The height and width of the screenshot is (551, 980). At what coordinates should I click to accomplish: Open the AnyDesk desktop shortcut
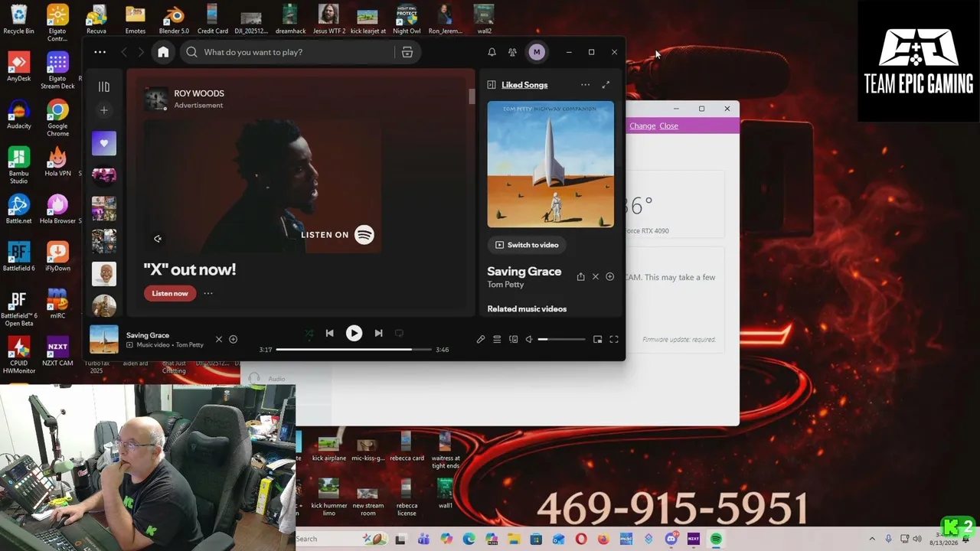pos(19,67)
